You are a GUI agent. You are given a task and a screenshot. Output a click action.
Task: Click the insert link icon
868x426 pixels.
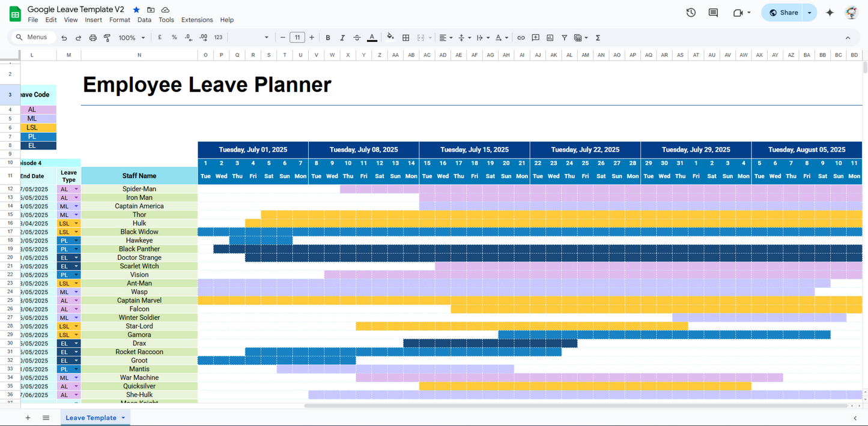(x=521, y=38)
